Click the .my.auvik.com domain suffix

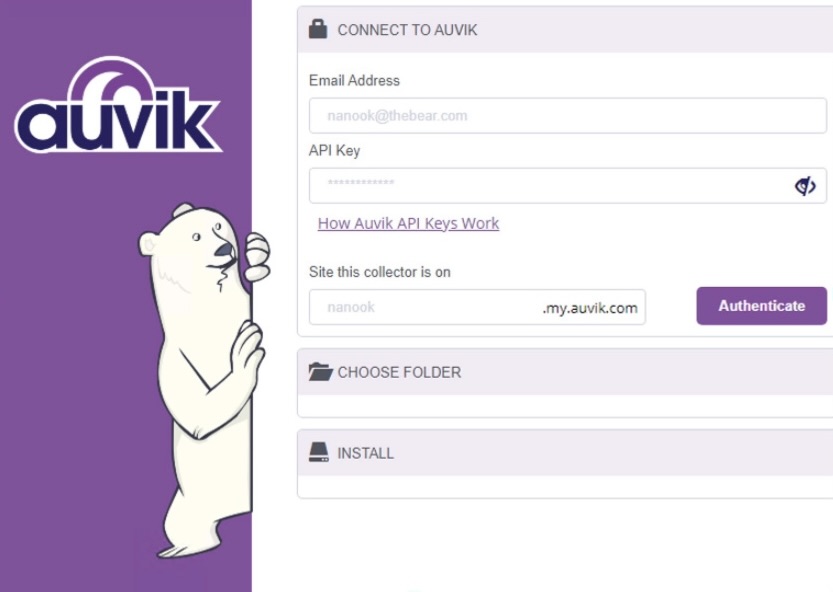(590, 308)
